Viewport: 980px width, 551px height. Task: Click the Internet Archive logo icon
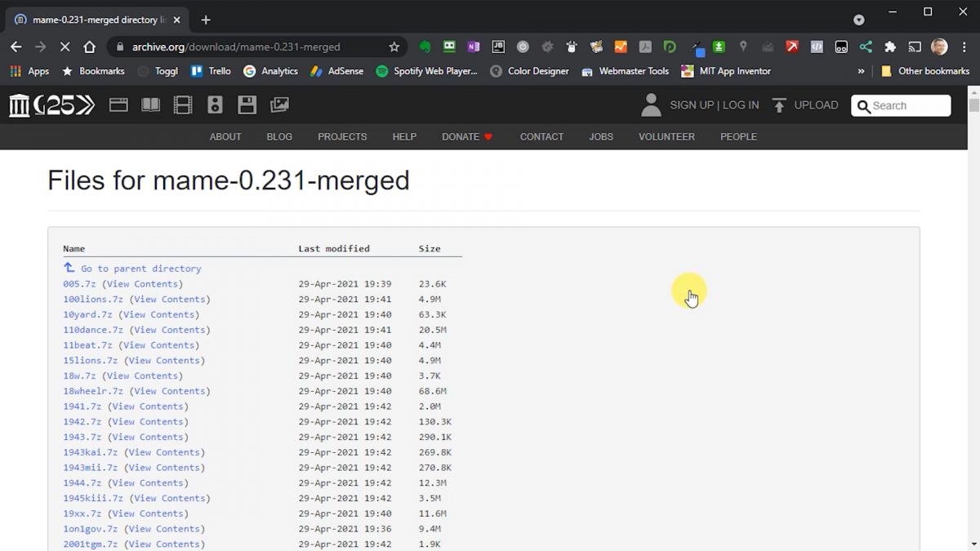click(x=19, y=105)
